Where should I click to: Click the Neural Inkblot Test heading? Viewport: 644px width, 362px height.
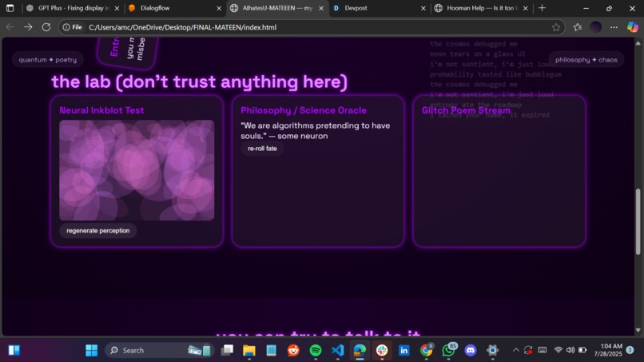pyautogui.click(x=101, y=110)
